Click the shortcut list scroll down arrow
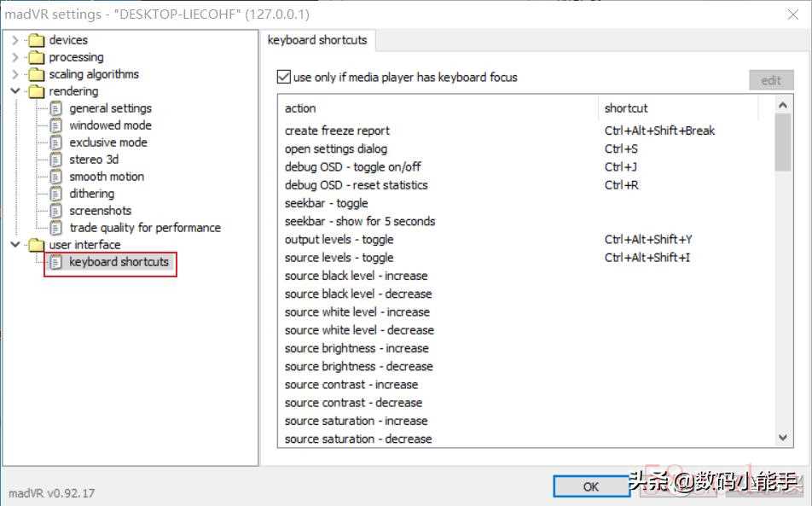Viewport: 812px width, 506px height. (784, 437)
